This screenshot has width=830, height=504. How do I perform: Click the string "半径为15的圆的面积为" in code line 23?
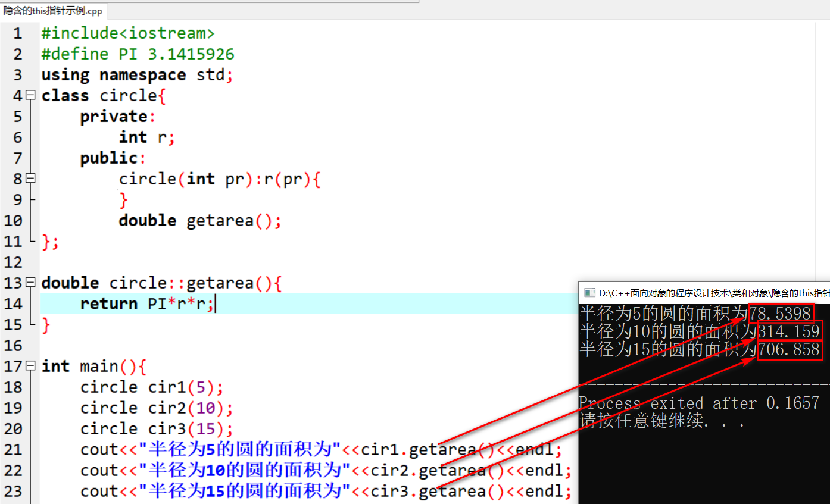pos(244,492)
